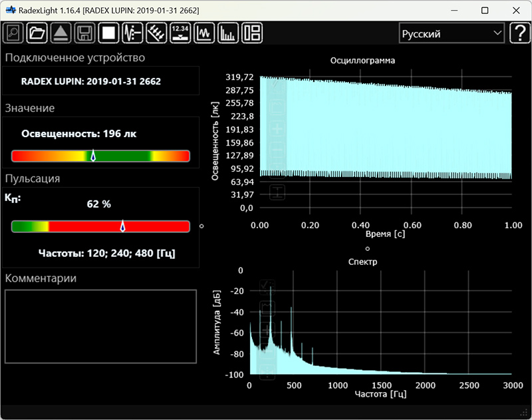532x420 pixels.
Task: Zoom in with plus on the oscillogram
Action: point(277,128)
